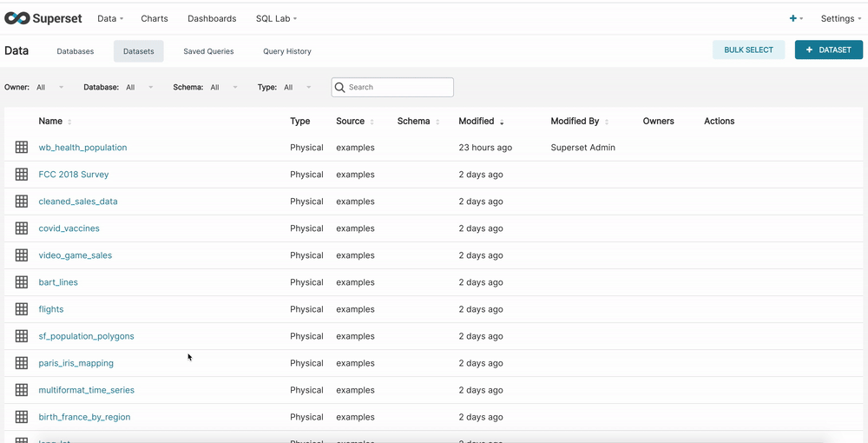This screenshot has height=443, width=868.
Task: Sort by Schema column sort arrows
Action: pyautogui.click(x=437, y=122)
